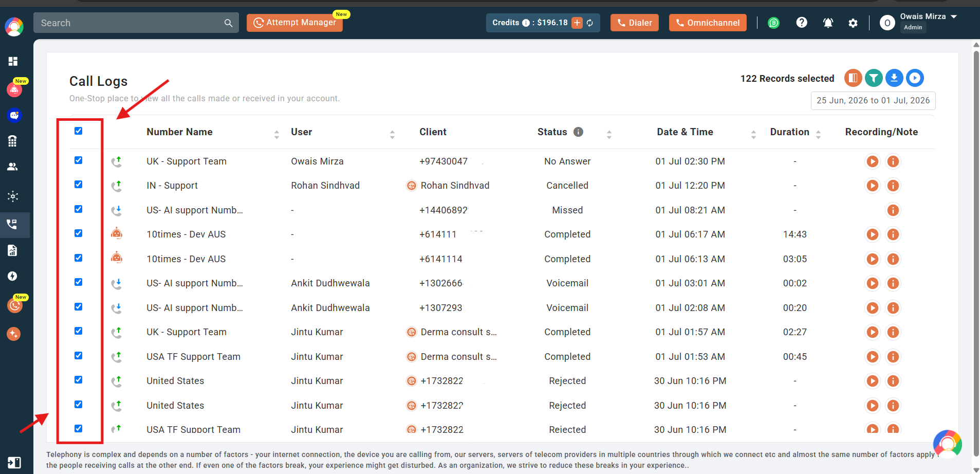Play recording for 01 Jul 06:17 AM call
The width and height of the screenshot is (980, 474).
[x=873, y=234]
